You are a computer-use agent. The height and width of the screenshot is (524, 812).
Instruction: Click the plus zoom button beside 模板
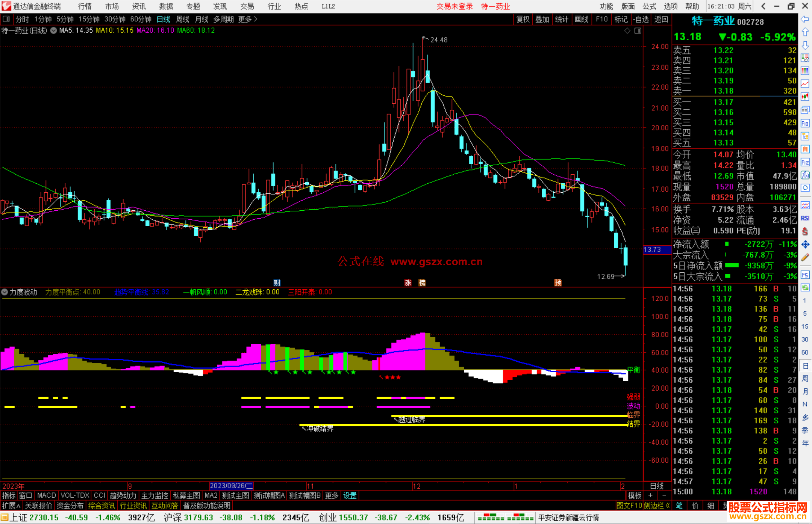(x=650, y=495)
